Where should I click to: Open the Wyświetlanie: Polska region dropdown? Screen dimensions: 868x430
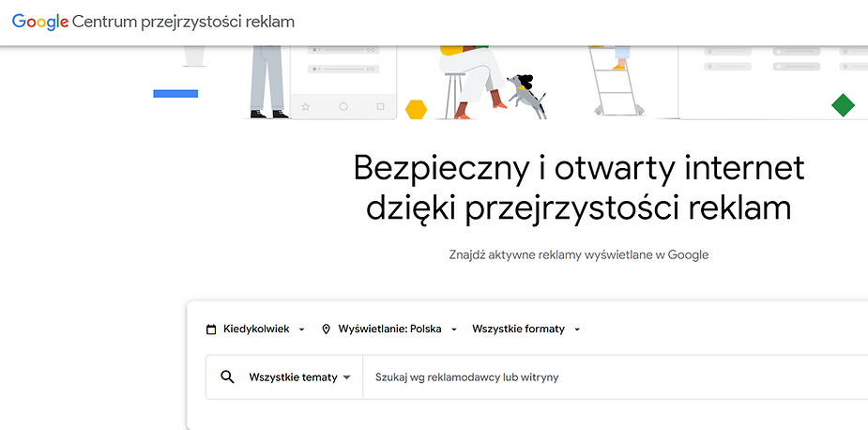click(x=389, y=330)
